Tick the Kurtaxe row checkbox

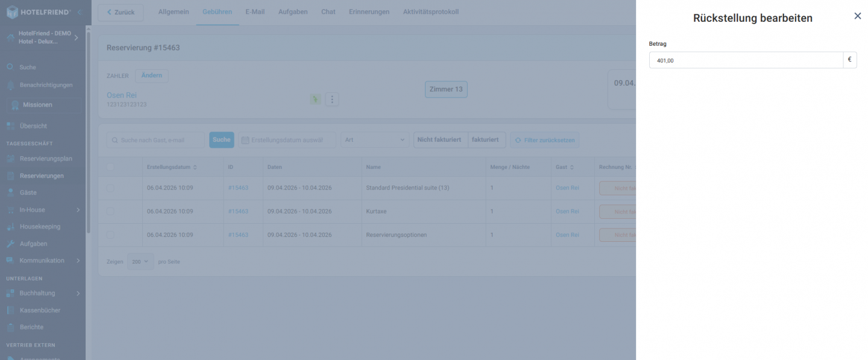110,212
